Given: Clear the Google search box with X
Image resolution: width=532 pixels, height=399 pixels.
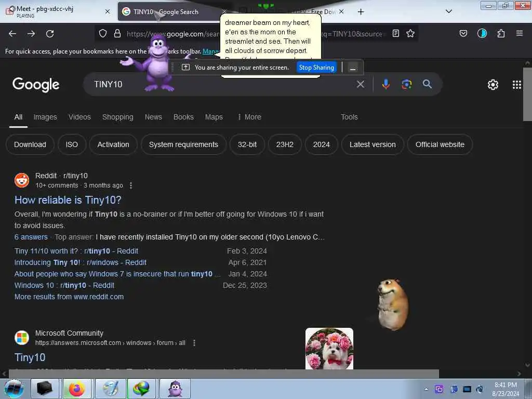Looking at the screenshot, I should click(x=361, y=84).
